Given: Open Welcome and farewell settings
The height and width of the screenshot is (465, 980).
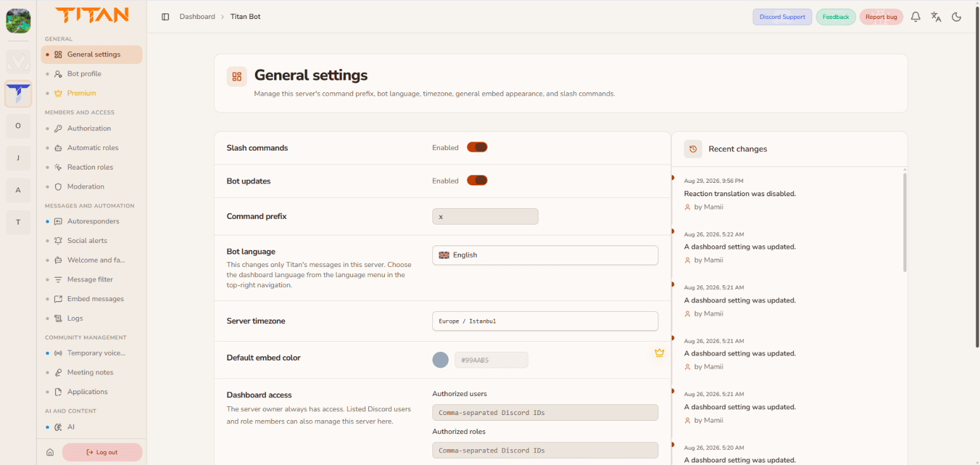Looking at the screenshot, I should (x=92, y=260).
